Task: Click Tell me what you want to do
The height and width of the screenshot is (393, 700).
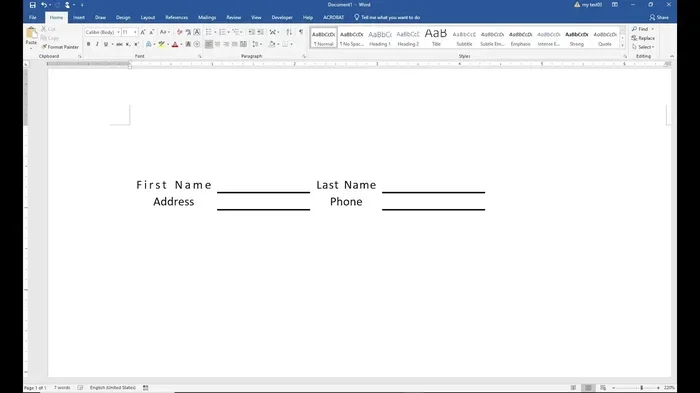Action: (x=388, y=17)
